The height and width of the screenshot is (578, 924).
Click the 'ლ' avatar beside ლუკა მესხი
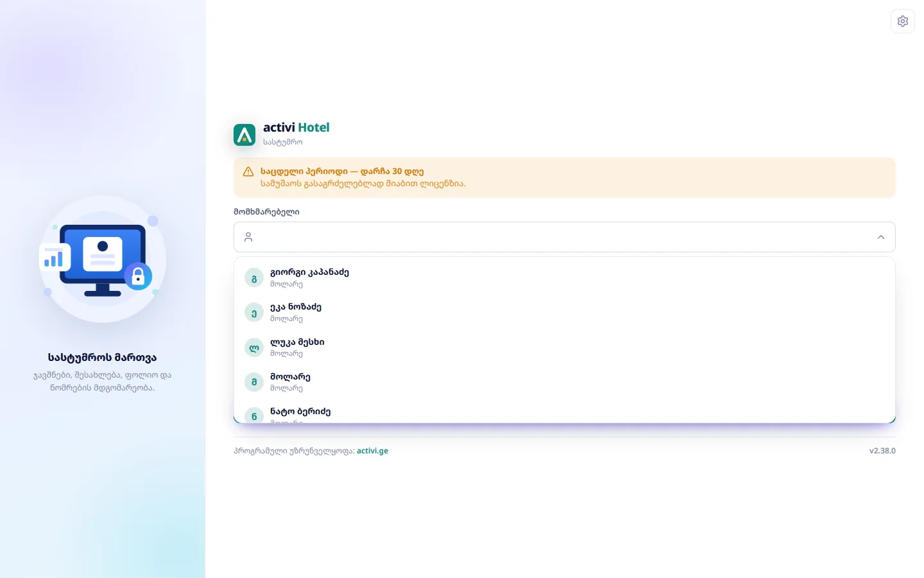tap(254, 347)
